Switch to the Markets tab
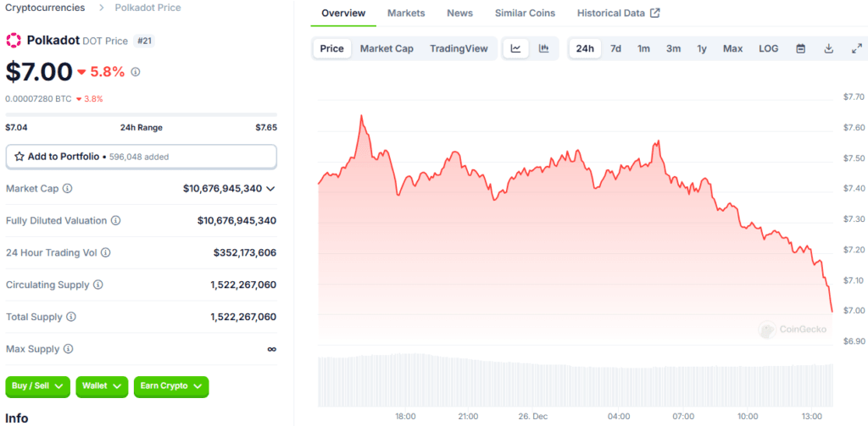The image size is (868, 426). 406,13
